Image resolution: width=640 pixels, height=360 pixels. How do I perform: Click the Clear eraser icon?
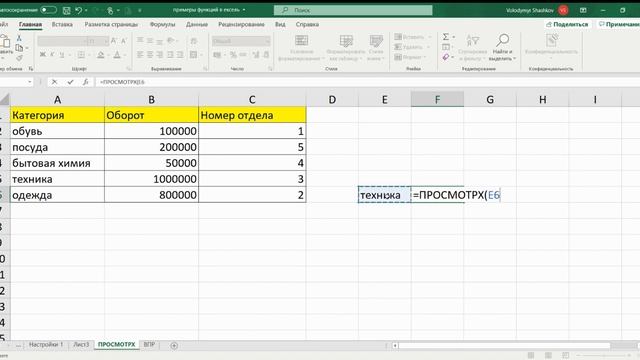pos(446,57)
